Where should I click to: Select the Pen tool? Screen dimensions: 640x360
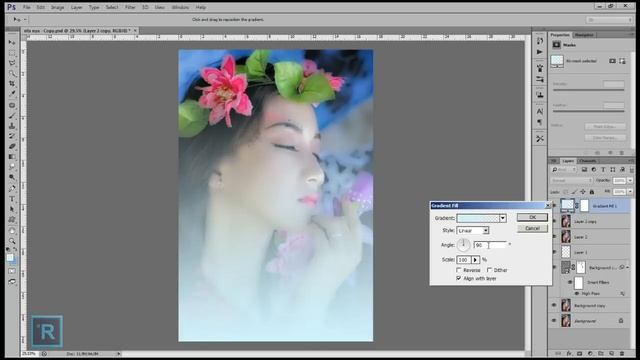point(12,189)
